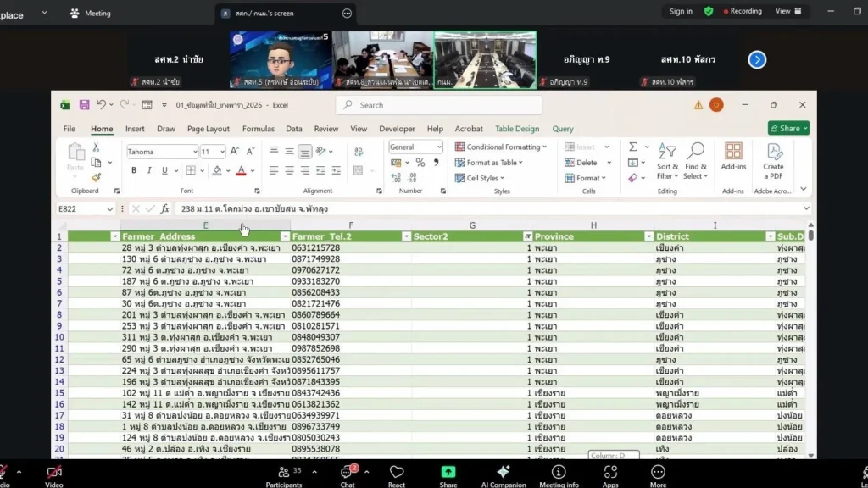Open the font color red swatch
868x488 pixels.
click(x=242, y=170)
